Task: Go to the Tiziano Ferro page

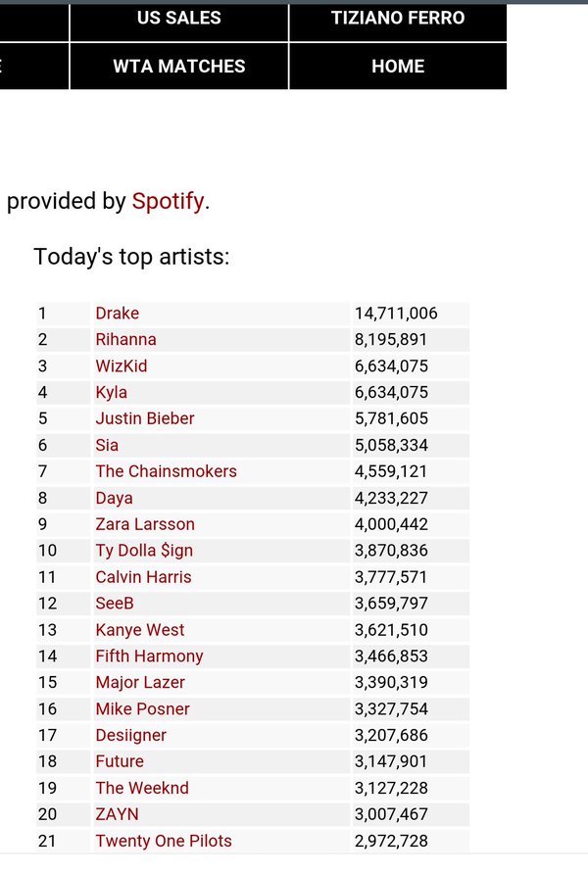Action: click(x=398, y=19)
